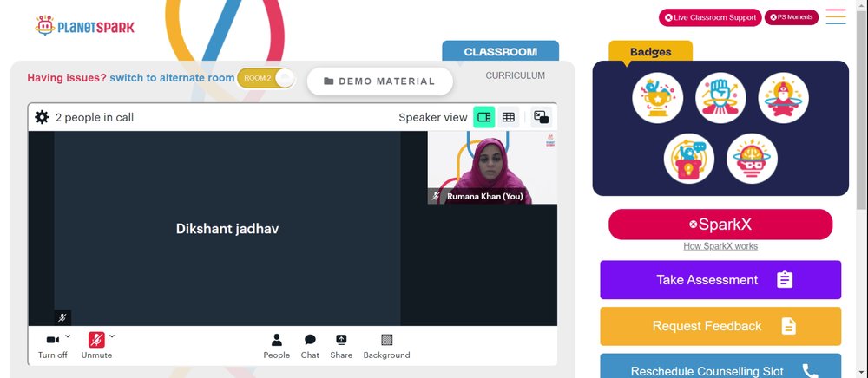Select Dikshant jadhav's video tile
Image resolution: width=868 pixels, height=378 pixels.
(x=227, y=228)
